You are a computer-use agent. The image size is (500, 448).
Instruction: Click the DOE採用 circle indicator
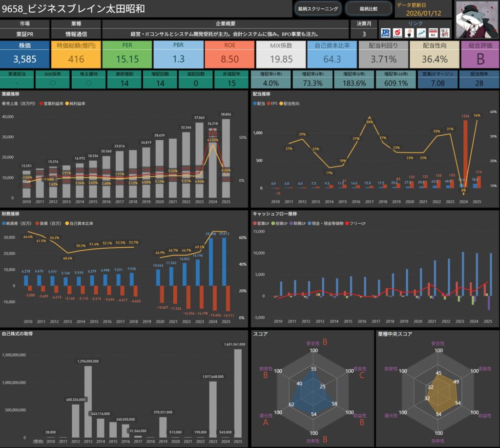[52, 83]
